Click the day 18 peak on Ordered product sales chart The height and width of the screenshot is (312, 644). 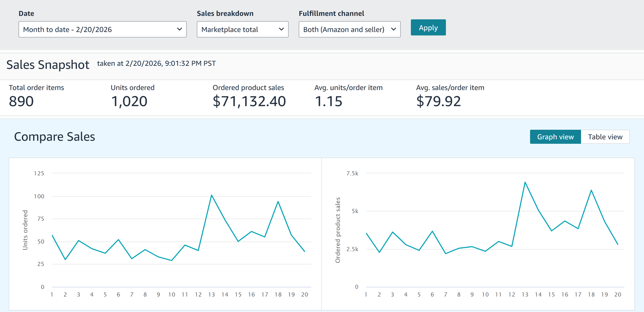click(591, 190)
